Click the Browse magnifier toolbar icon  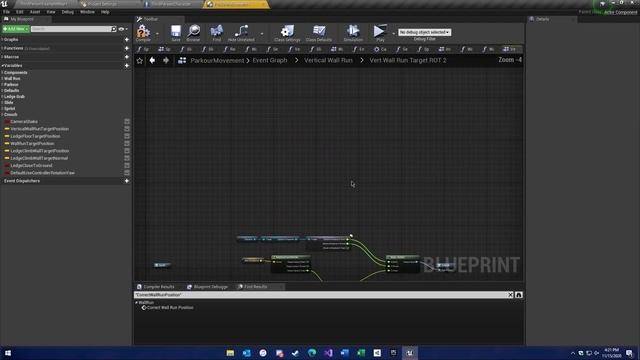point(193,32)
